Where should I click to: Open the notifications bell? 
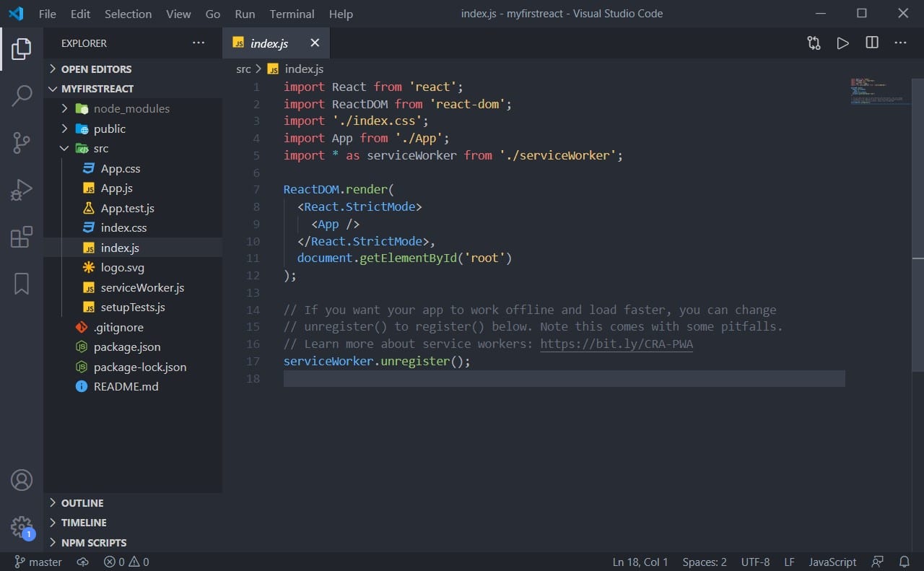click(905, 562)
